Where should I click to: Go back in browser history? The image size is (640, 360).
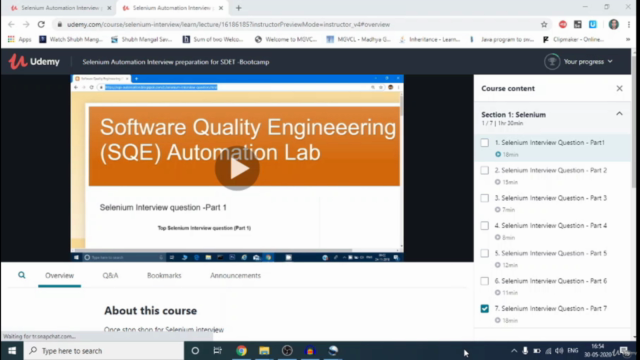[11, 24]
